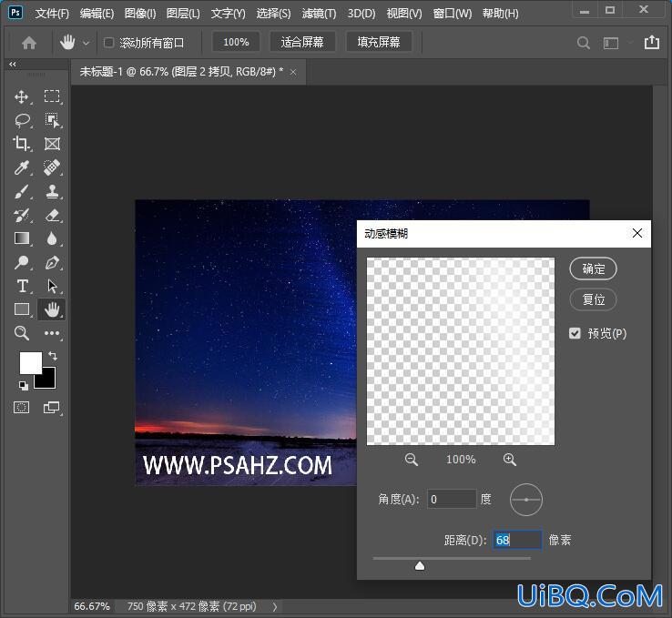The image size is (672, 618).
Task: Select the Horizontal Type tool
Action: click(22, 286)
